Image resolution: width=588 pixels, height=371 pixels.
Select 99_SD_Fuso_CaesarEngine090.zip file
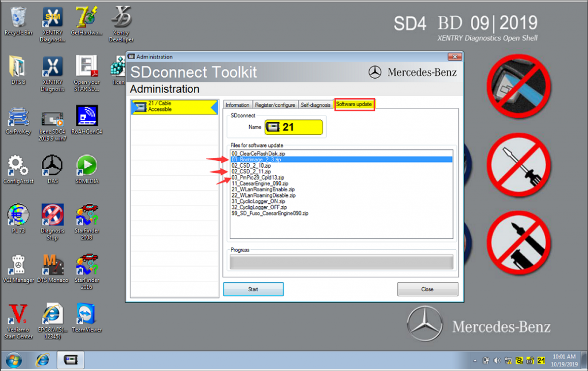pyautogui.click(x=341, y=214)
